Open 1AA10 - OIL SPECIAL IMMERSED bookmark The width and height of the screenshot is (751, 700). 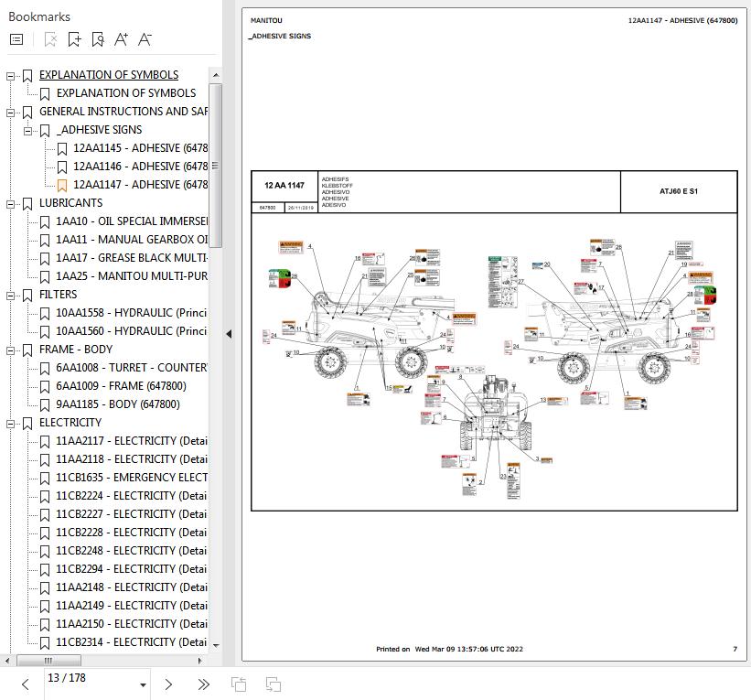pos(132,221)
